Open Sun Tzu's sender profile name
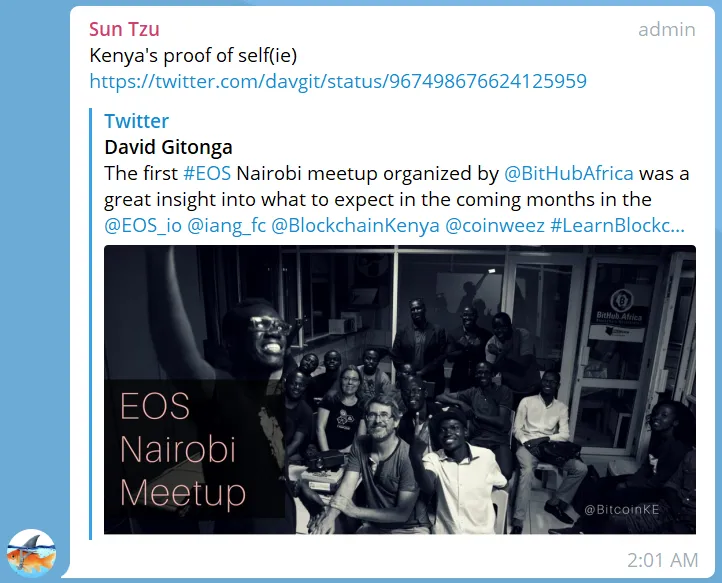This screenshot has height=583, width=722. [x=124, y=29]
